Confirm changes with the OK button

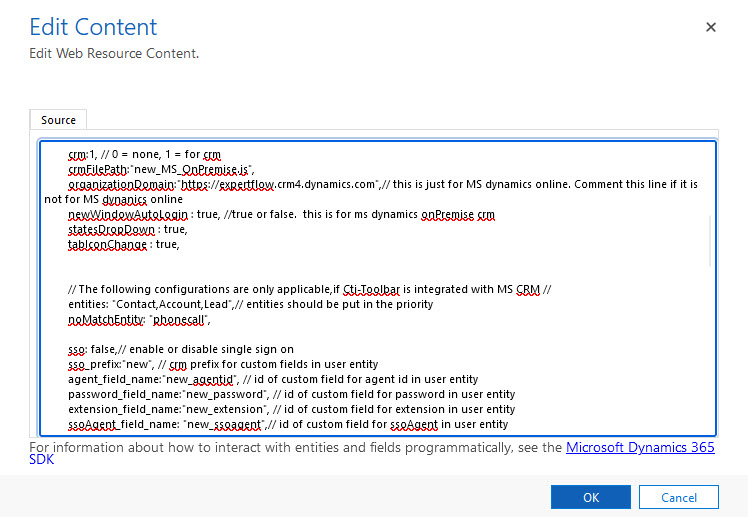coord(590,497)
